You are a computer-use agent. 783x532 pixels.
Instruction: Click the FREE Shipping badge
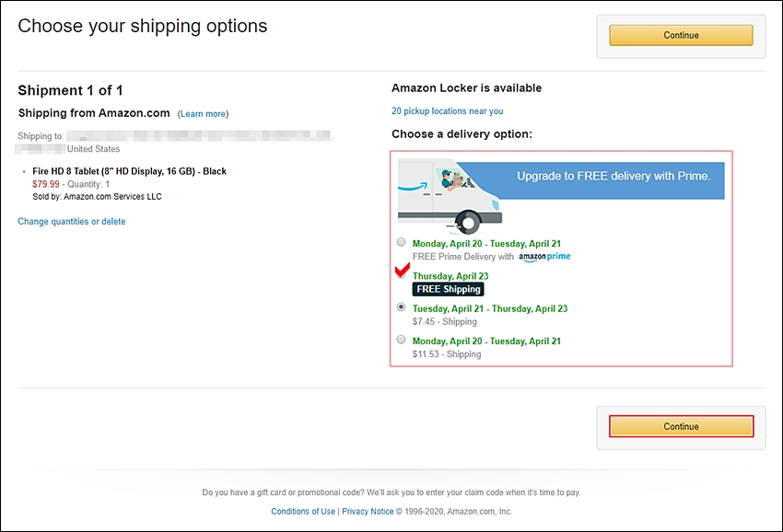click(448, 289)
